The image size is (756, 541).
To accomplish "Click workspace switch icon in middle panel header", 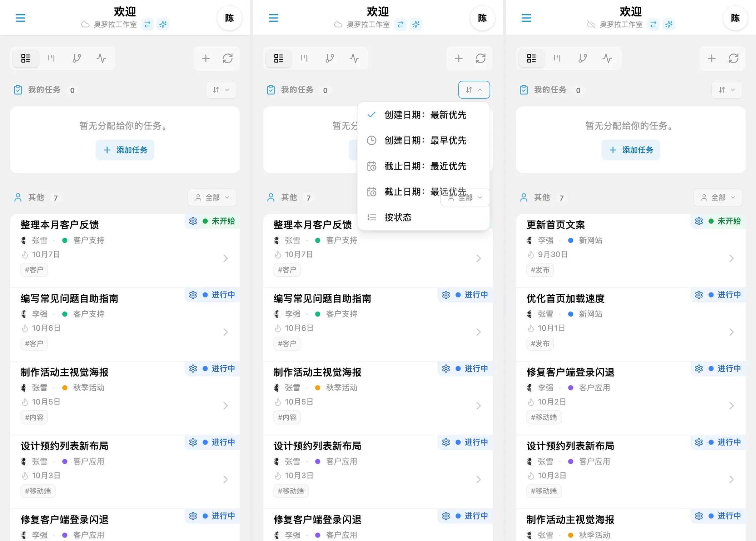I will [x=400, y=24].
